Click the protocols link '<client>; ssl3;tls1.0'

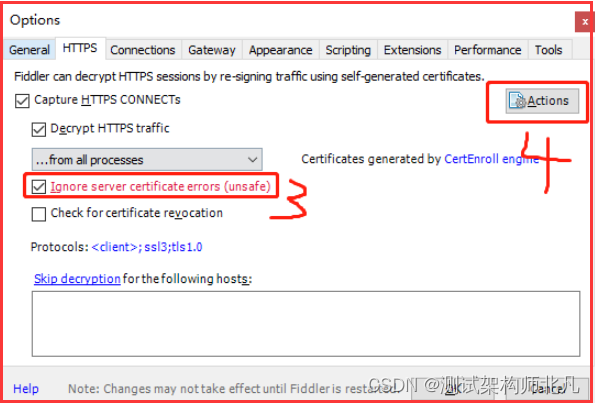click(147, 247)
